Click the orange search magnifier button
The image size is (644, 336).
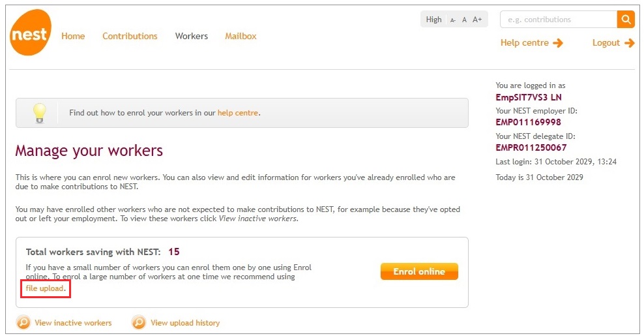(x=626, y=20)
